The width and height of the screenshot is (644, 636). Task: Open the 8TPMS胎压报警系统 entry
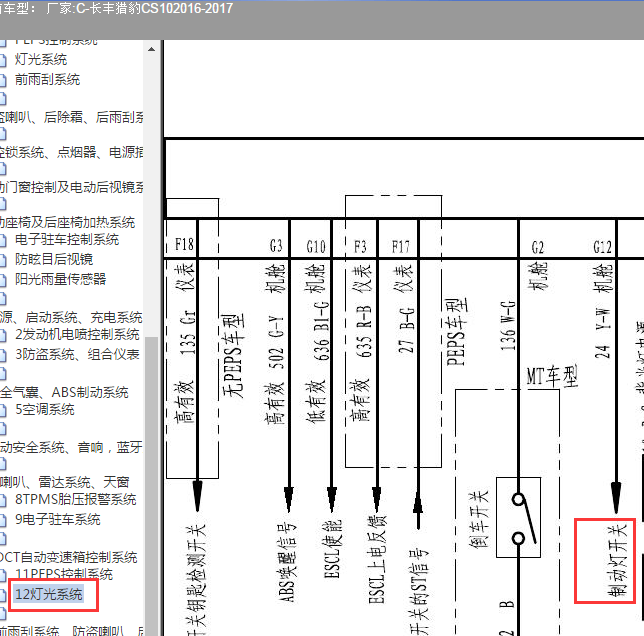point(76,499)
